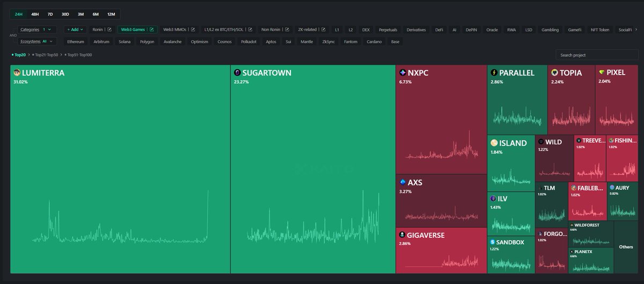Click the LUMITERRA project logo icon
Screen dimensions: 644x284
17,73
